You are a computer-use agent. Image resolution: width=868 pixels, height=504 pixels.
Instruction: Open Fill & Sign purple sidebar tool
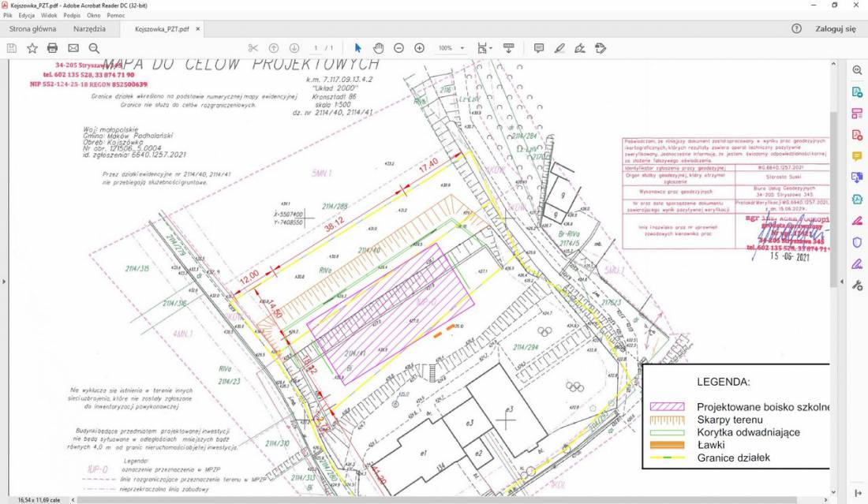click(x=857, y=264)
